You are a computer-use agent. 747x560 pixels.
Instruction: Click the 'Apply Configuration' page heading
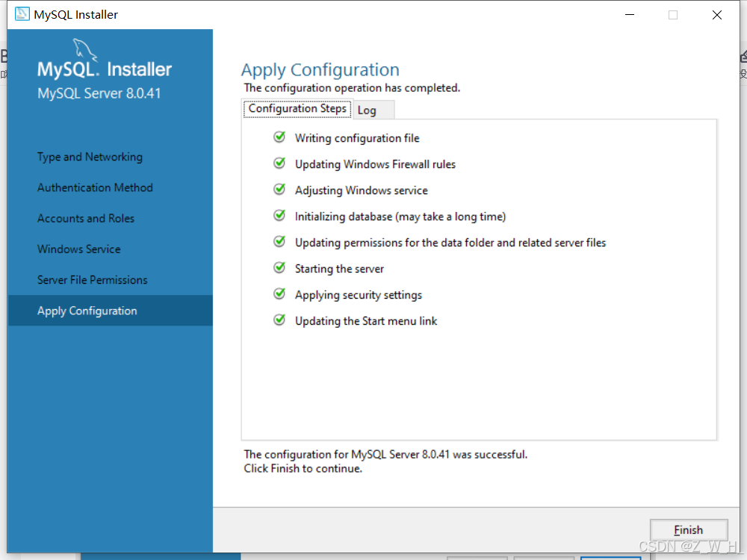(x=320, y=70)
